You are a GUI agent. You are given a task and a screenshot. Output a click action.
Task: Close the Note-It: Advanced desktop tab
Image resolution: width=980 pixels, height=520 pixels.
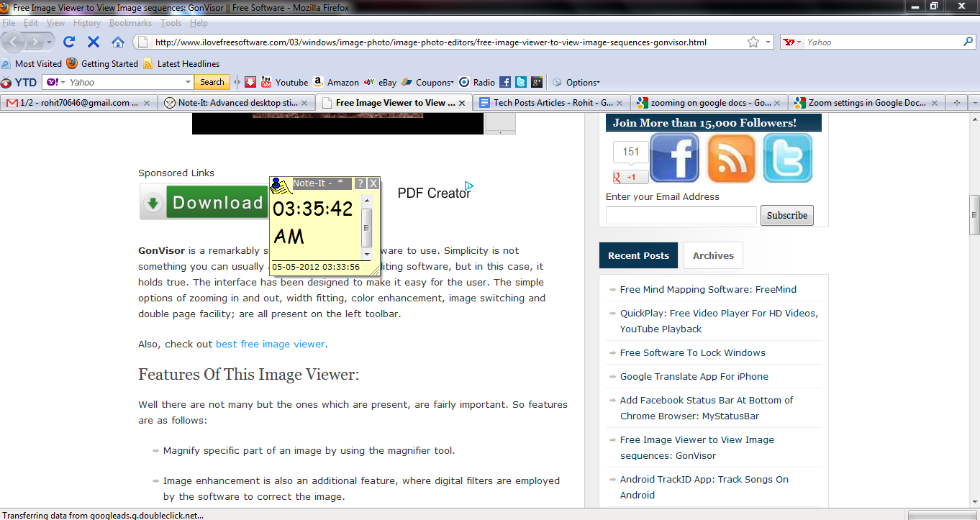[x=304, y=103]
